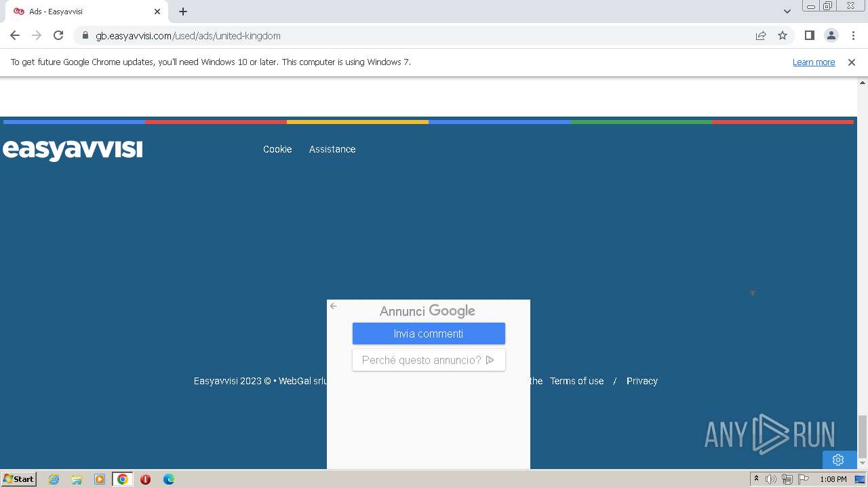The image size is (868, 488).
Task: Open the Chrome three-dot menu
Action: pyautogui.click(x=853, y=35)
